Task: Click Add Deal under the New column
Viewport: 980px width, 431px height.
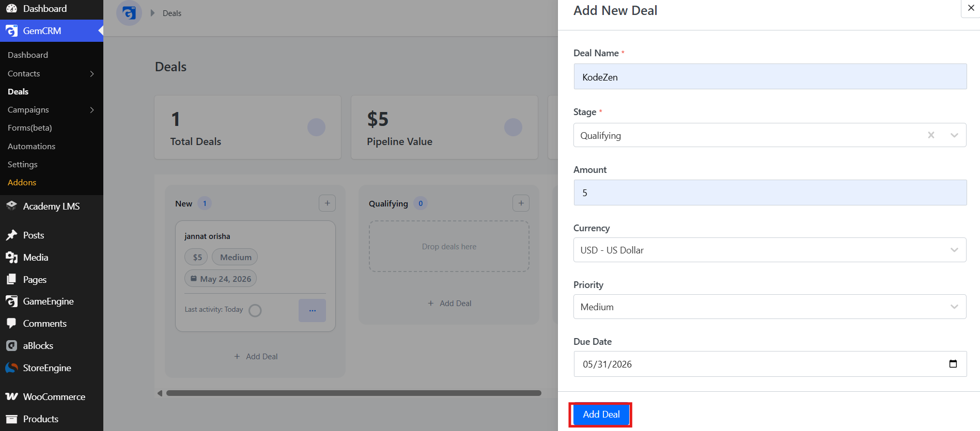Action: [256, 357]
